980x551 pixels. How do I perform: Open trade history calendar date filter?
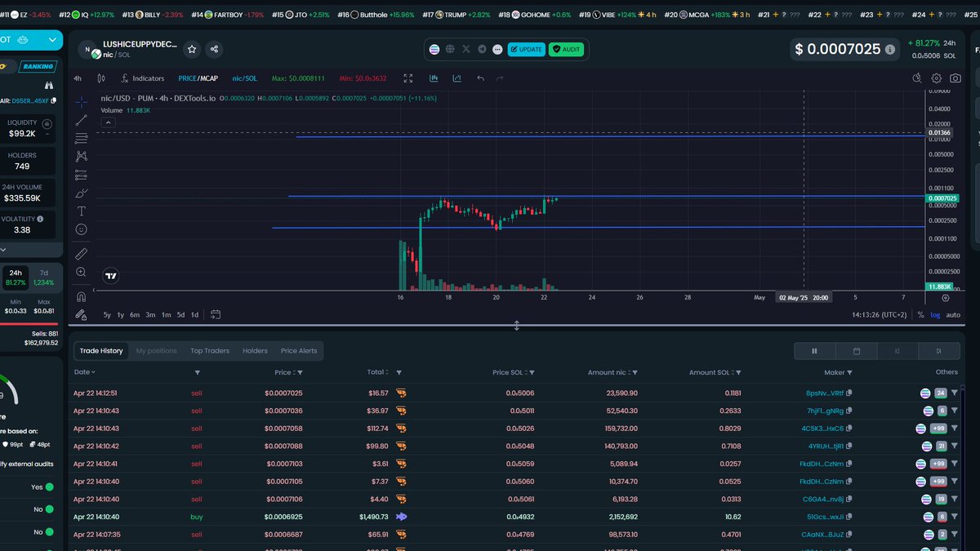click(856, 351)
